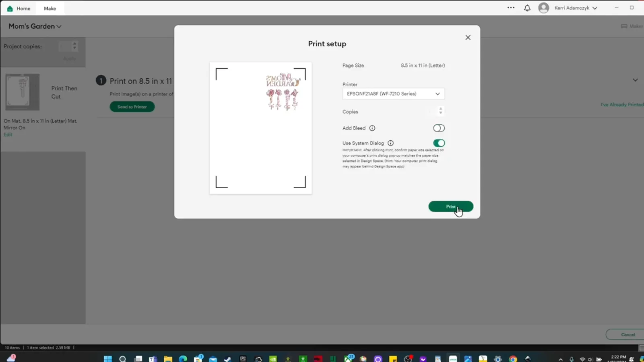Click the user profile avatar icon
This screenshot has width=644, height=362.
544,8
